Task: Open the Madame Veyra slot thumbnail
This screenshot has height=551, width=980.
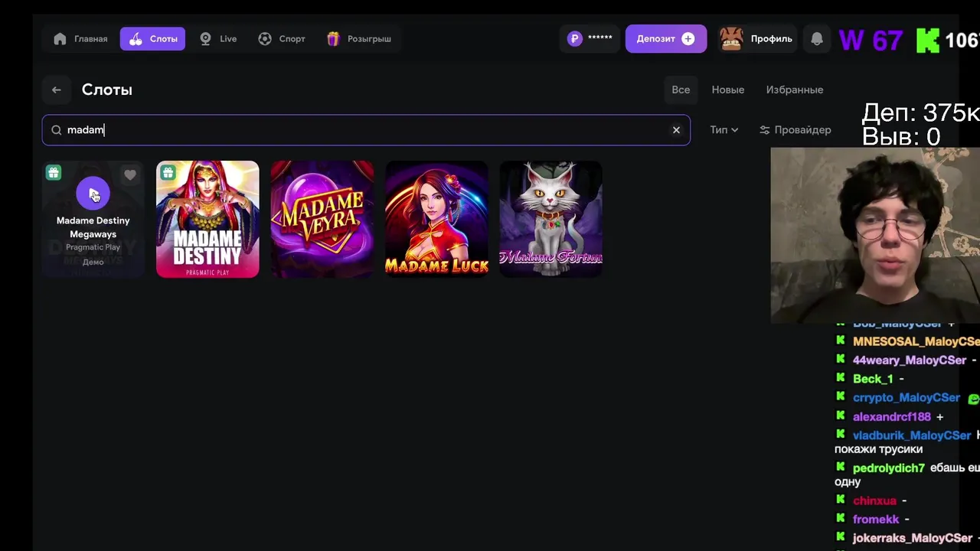Action: pos(322,219)
